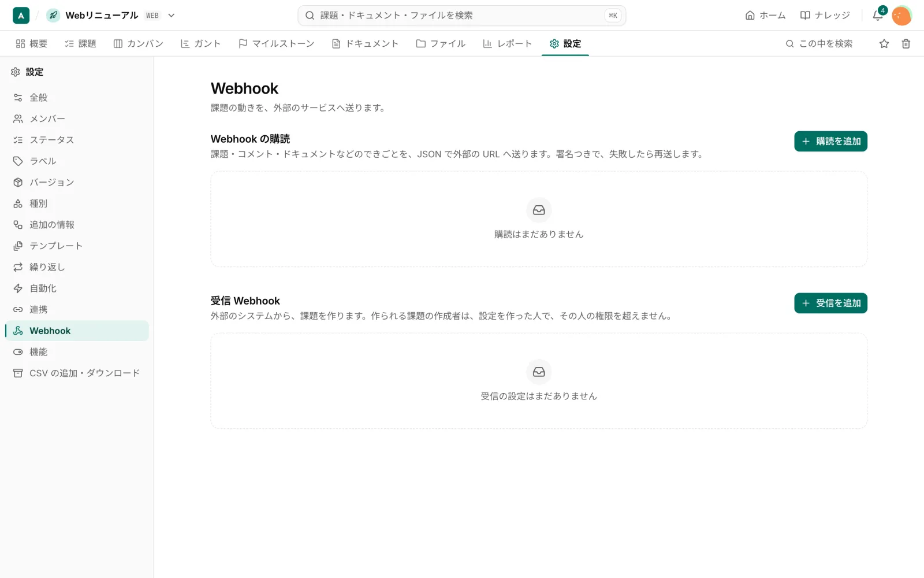Image resolution: width=924 pixels, height=578 pixels.
Task: Open ナレッジ from the top bar
Action: pyautogui.click(x=825, y=16)
